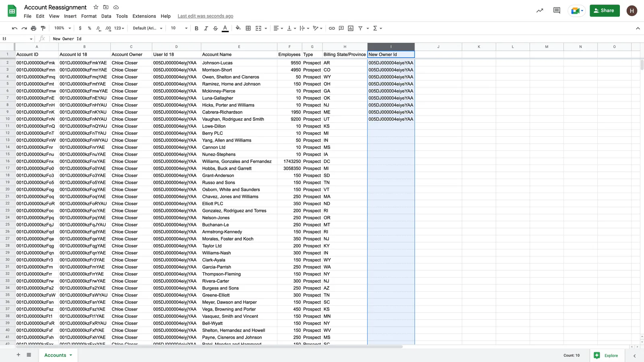The height and width of the screenshot is (362, 644).
Task: Select the paint format tool
Action: coord(43,28)
